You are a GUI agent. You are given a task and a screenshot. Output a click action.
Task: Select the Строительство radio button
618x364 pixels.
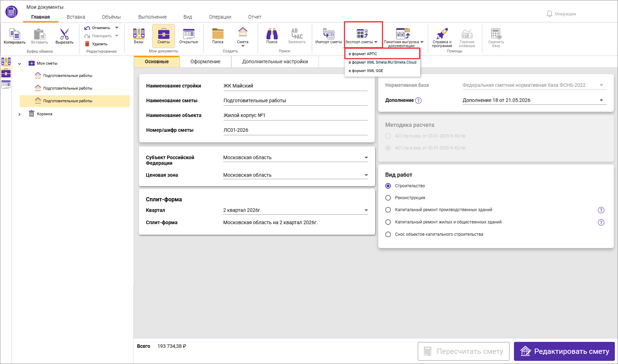(x=388, y=186)
